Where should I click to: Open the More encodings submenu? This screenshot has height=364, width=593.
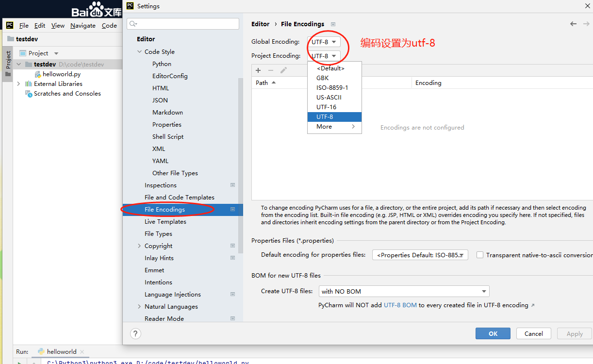(335, 127)
